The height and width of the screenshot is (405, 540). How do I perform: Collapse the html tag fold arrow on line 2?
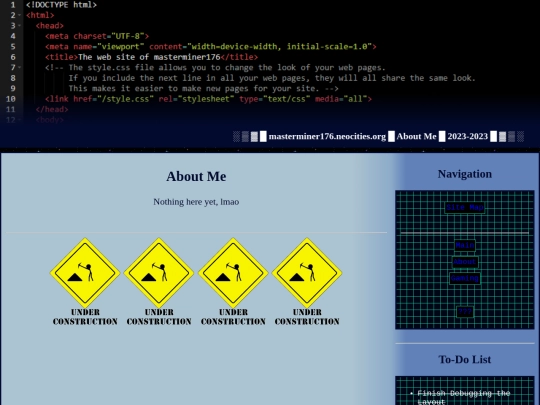point(20,15)
